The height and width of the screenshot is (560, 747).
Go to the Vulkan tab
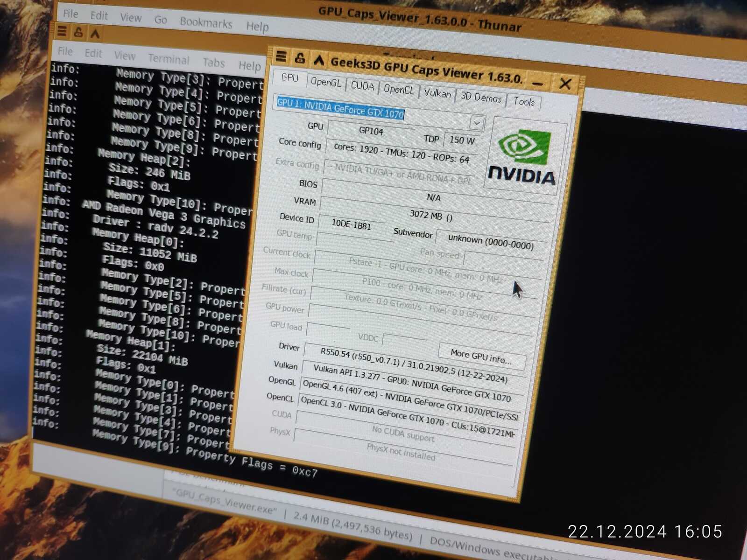pos(437,93)
